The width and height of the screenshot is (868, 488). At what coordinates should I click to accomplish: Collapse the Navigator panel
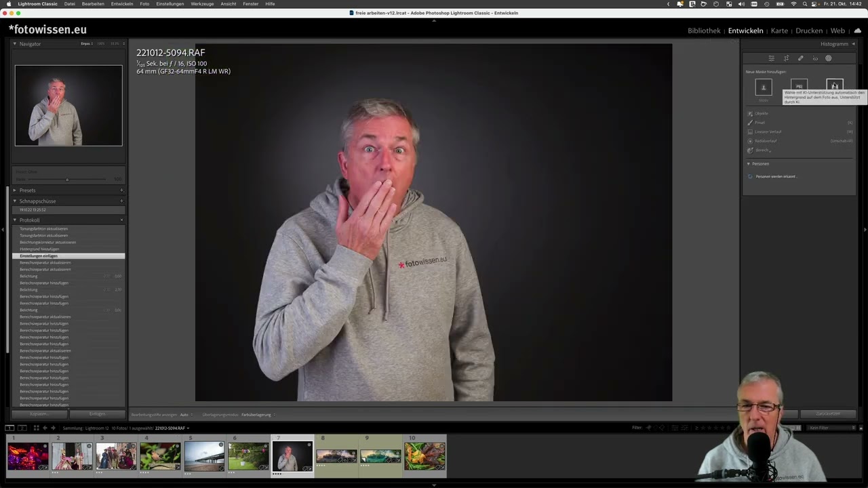(15, 44)
